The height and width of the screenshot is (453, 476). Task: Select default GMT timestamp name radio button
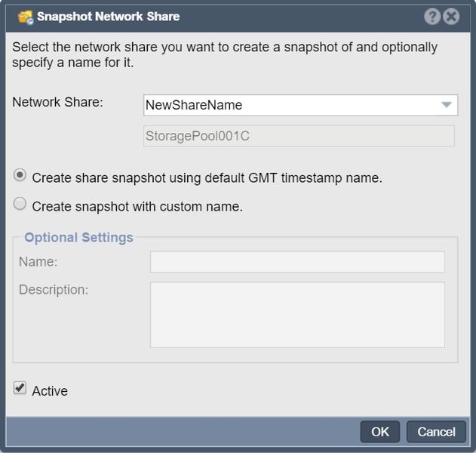20,175
